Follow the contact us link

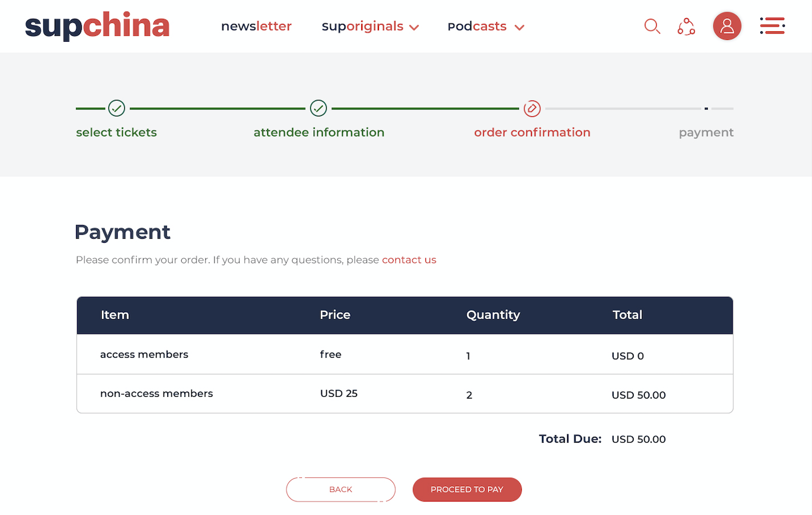(409, 260)
